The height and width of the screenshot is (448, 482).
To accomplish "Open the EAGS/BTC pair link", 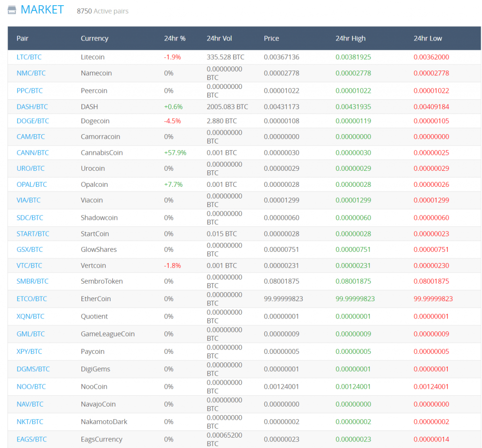I will [x=32, y=439].
